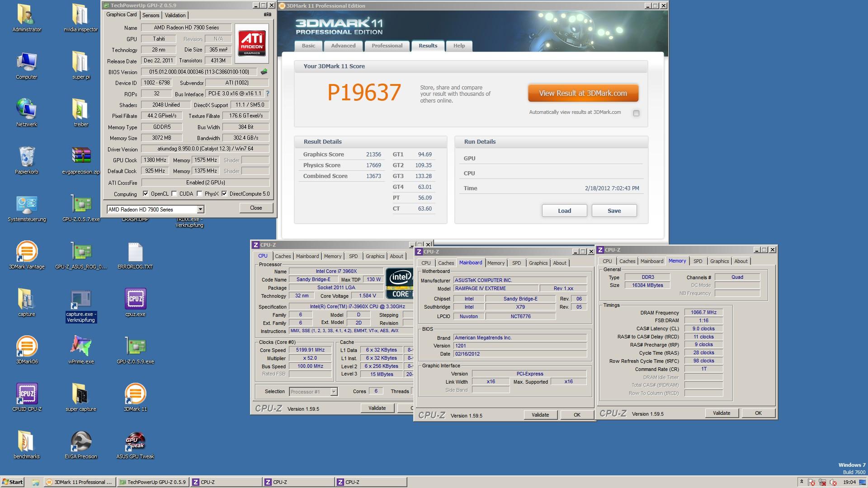Open the capture folder icon
The height and width of the screenshot is (488, 868).
27,303
